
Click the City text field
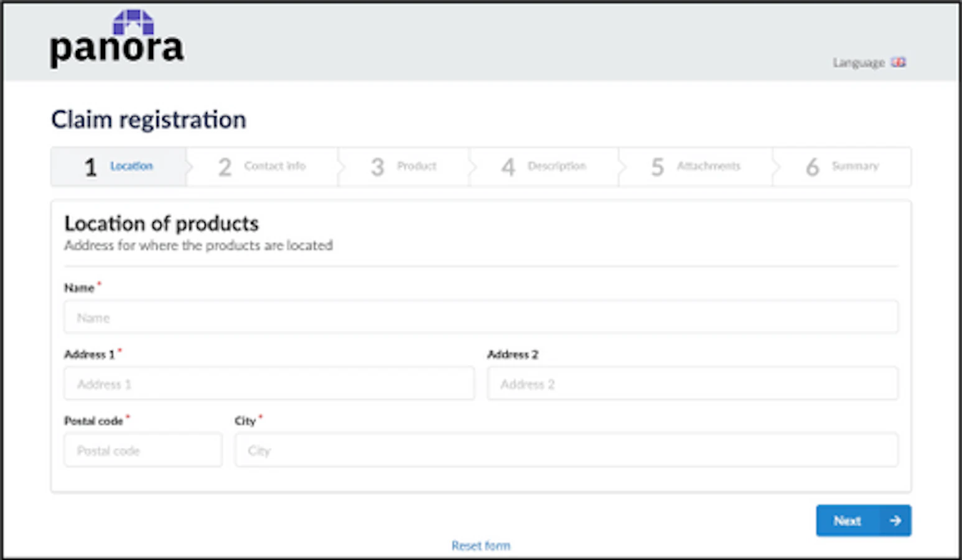(x=566, y=450)
